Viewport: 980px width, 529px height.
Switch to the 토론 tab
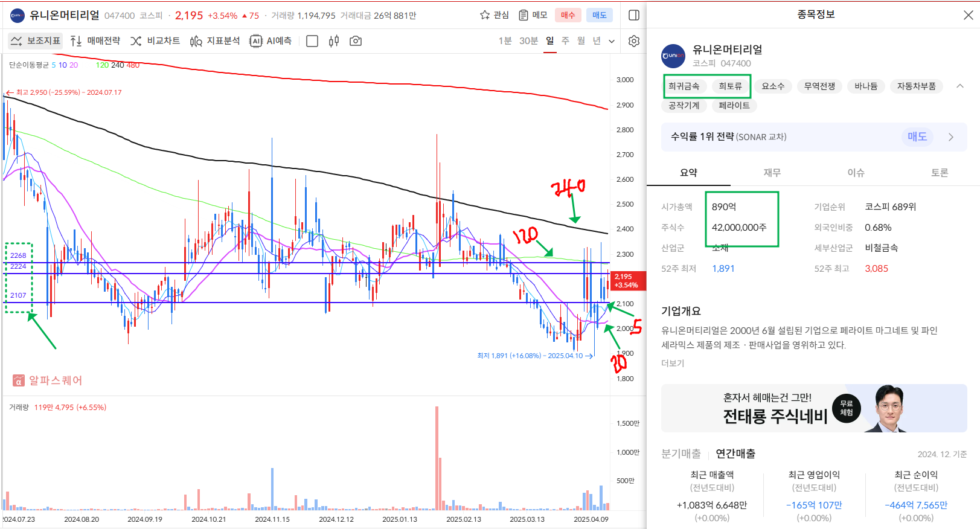click(x=940, y=173)
